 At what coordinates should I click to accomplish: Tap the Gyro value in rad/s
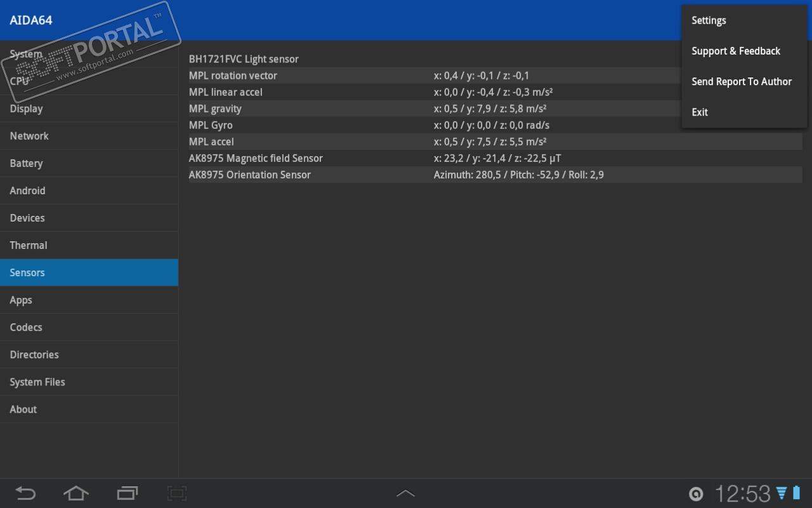click(x=492, y=125)
